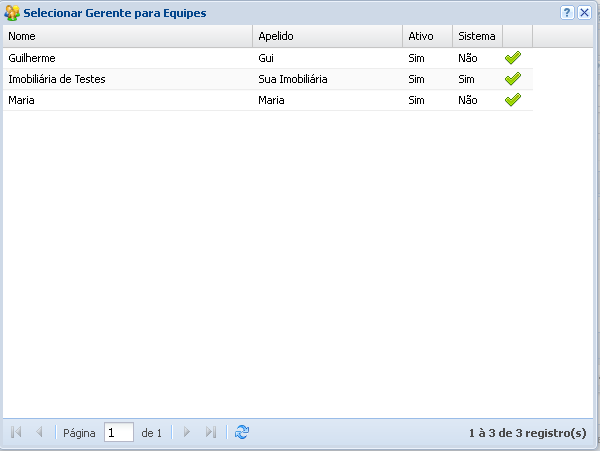Sort by the Nome column header
Image resolution: width=600 pixels, height=451 pixels.
(x=127, y=36)
